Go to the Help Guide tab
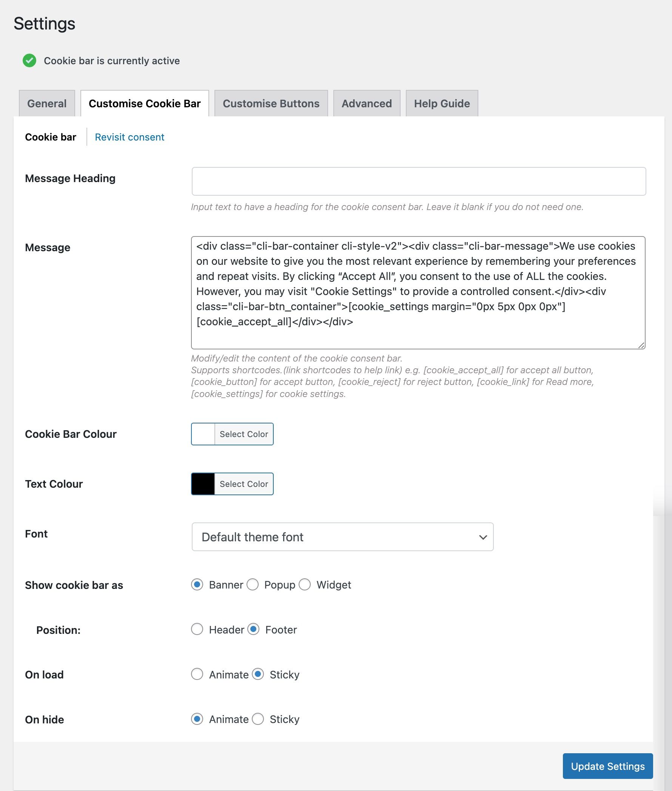This screenshot has width=672, height=791. click(442, 103)
